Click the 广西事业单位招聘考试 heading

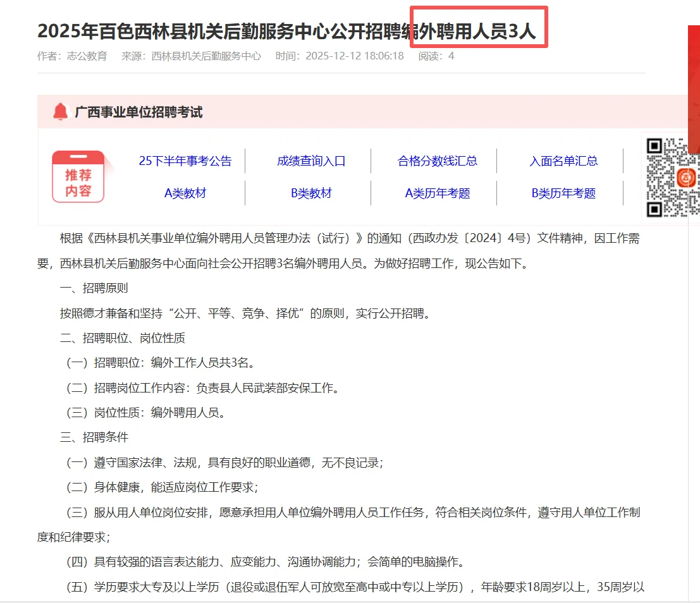[139, 112]
